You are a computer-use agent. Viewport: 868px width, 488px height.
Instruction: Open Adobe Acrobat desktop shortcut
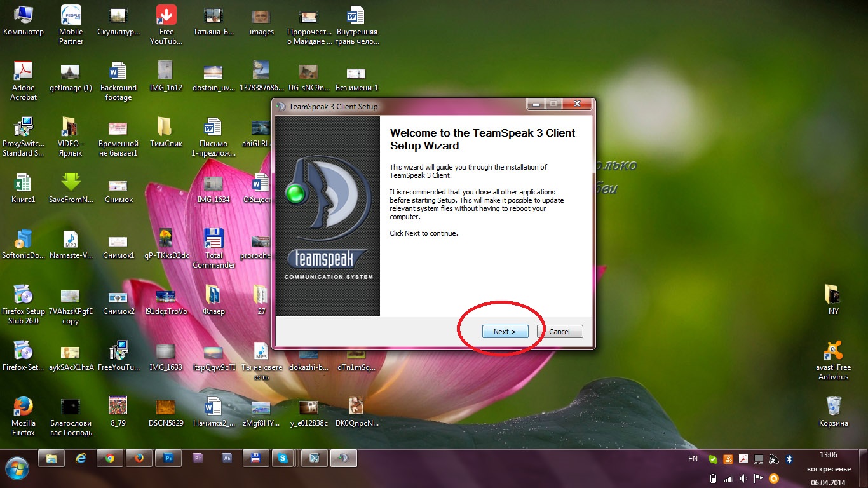pos(24,81)
